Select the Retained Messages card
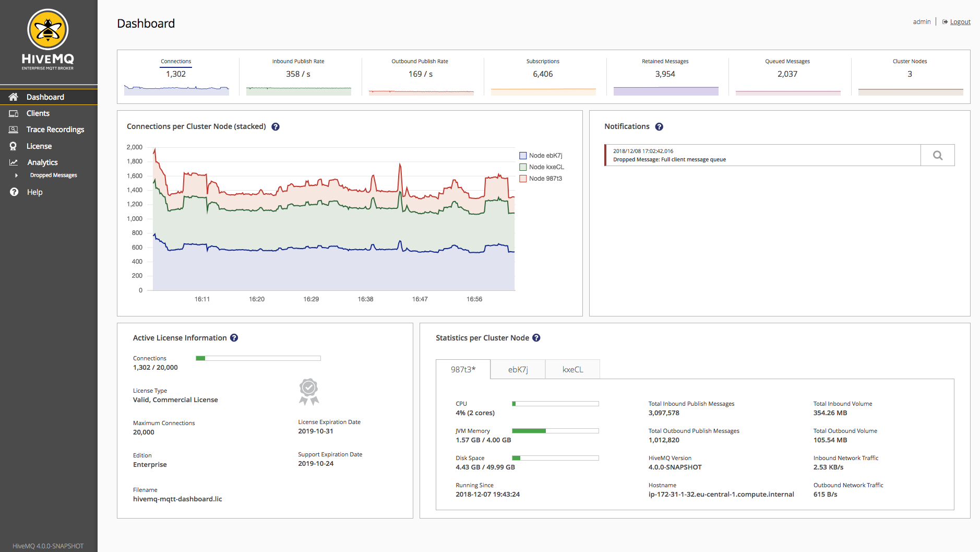This screenshot has height=552, width=980. tap(665, 76)
